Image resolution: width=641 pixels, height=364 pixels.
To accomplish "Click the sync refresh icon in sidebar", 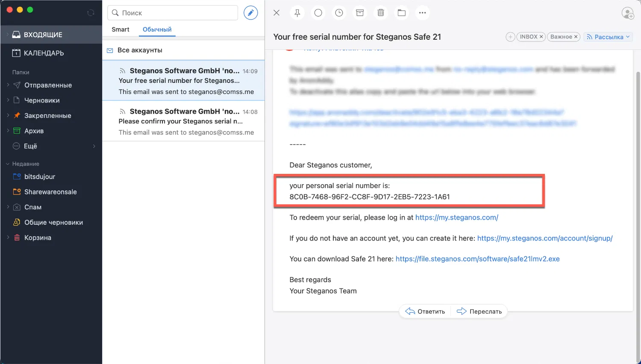I will pyautogui.click(x=91, y=13).
